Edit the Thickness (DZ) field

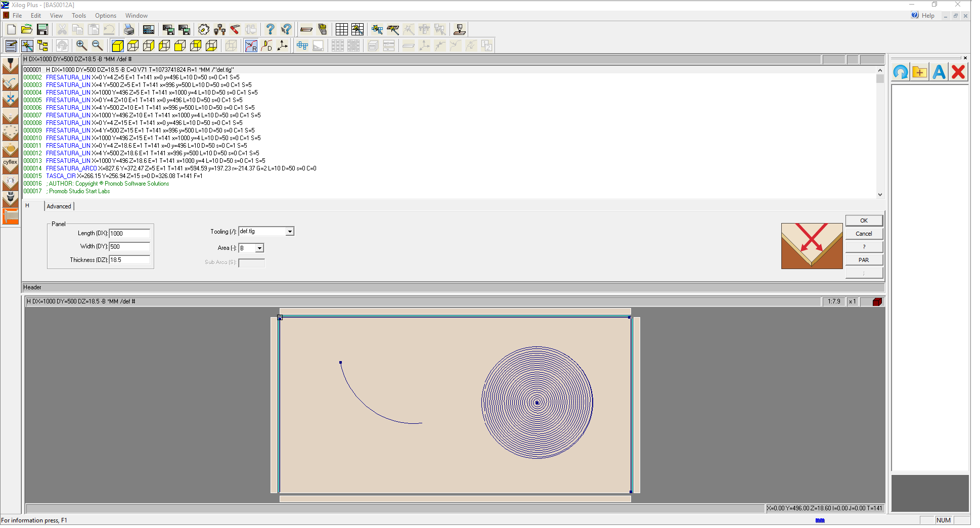pos(129,259)
